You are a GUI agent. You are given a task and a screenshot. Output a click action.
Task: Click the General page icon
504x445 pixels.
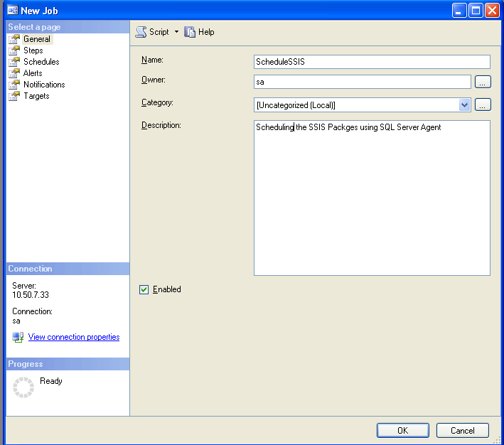(14, 39)
